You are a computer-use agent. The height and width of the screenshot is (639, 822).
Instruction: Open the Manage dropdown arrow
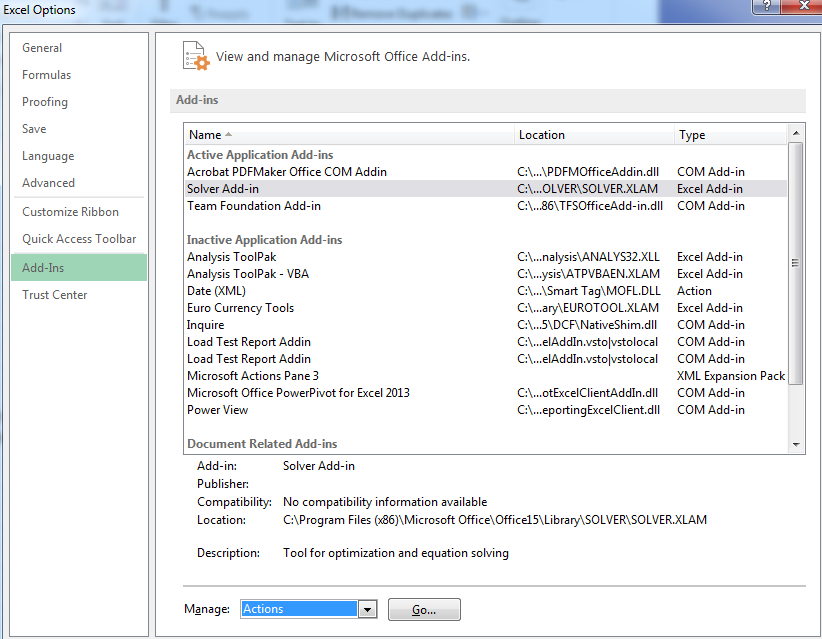point(367,609)
